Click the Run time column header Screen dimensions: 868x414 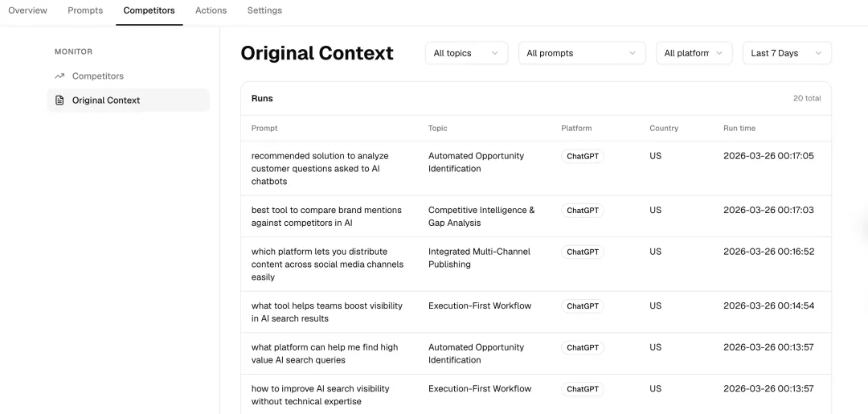point(739,128)
